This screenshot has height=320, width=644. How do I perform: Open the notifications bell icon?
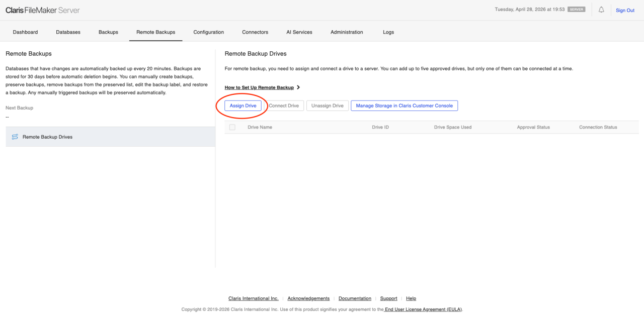pos(601,10)
